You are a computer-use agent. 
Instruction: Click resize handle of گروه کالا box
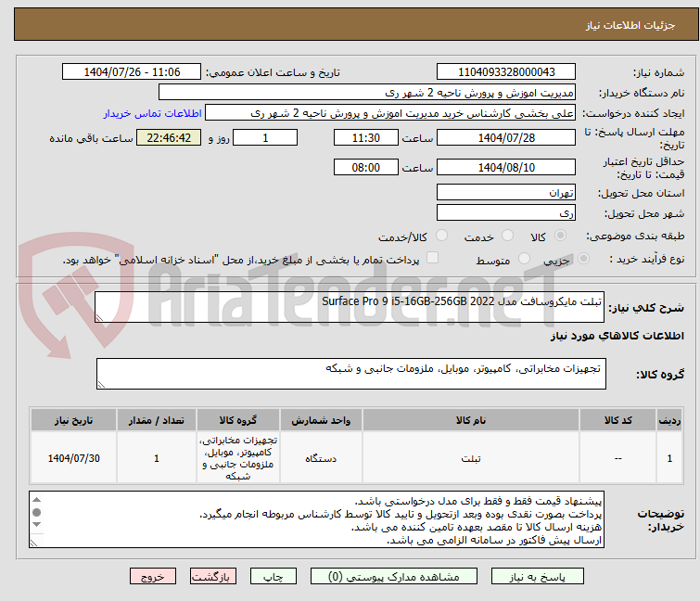click(x=101, y=385)
